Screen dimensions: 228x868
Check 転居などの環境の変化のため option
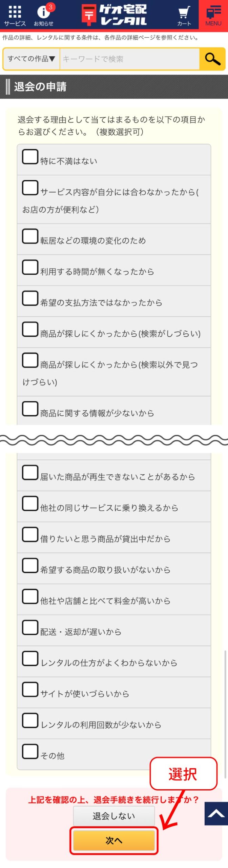(x=30, y=236)
